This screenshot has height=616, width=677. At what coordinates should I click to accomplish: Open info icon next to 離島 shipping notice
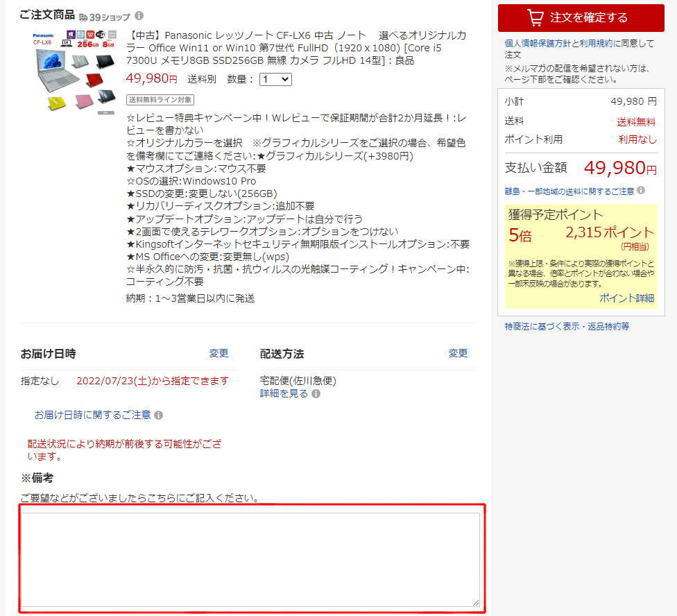click(641, 190)
